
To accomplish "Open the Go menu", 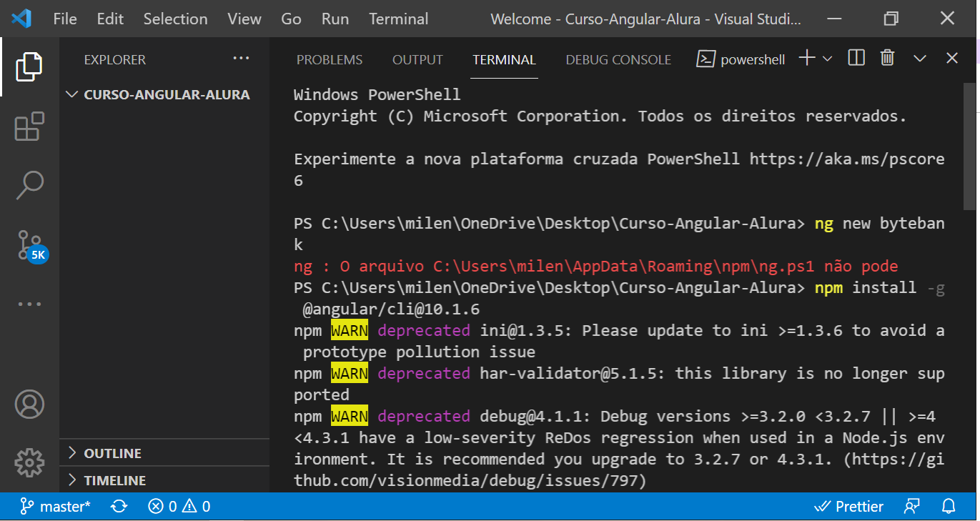I will tap(291, 19).
